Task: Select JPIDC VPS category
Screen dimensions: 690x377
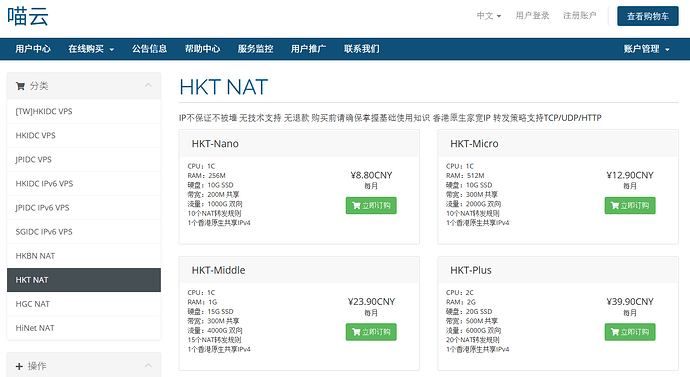Action: (x=84, y=160)
